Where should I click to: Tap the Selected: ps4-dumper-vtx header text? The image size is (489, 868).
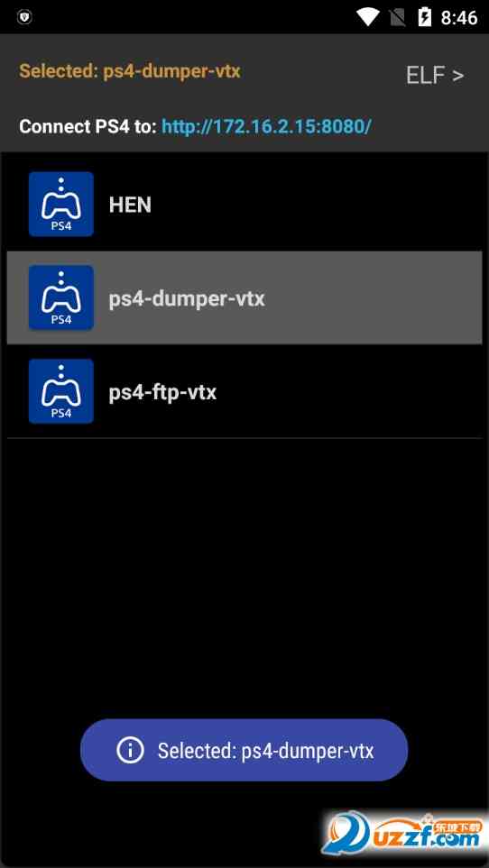coord(130,71)
